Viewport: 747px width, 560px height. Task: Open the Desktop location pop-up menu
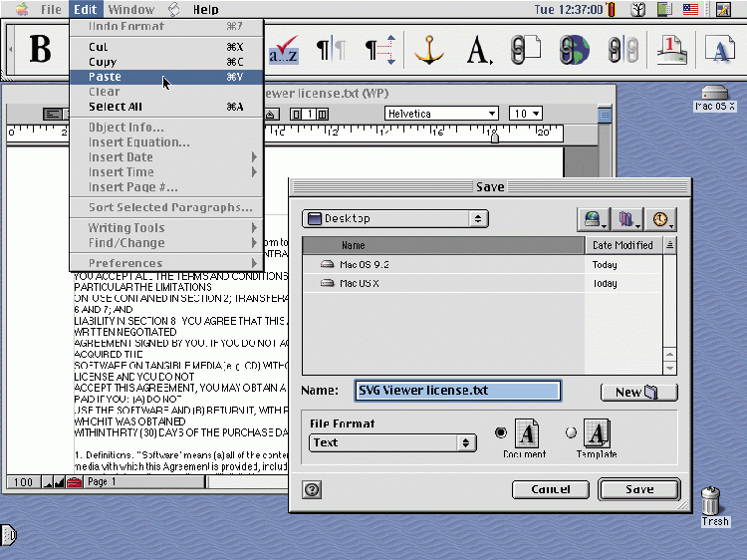tap(395, 219)
